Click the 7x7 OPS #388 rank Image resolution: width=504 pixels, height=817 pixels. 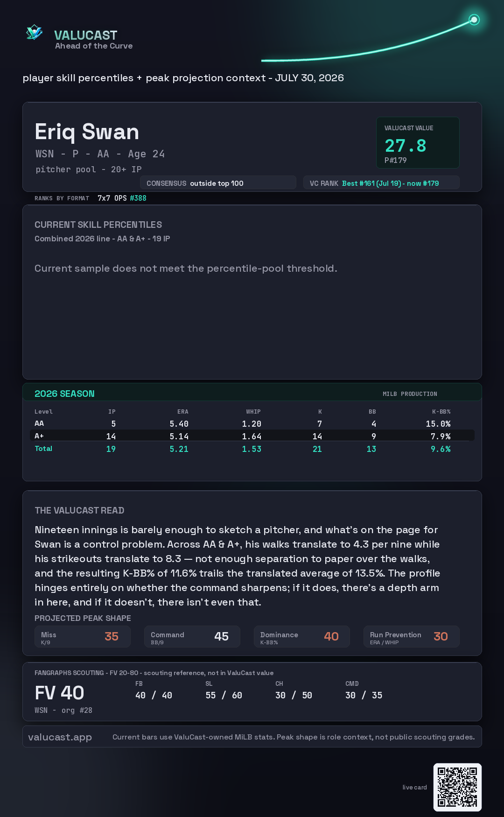coord(122,198)
